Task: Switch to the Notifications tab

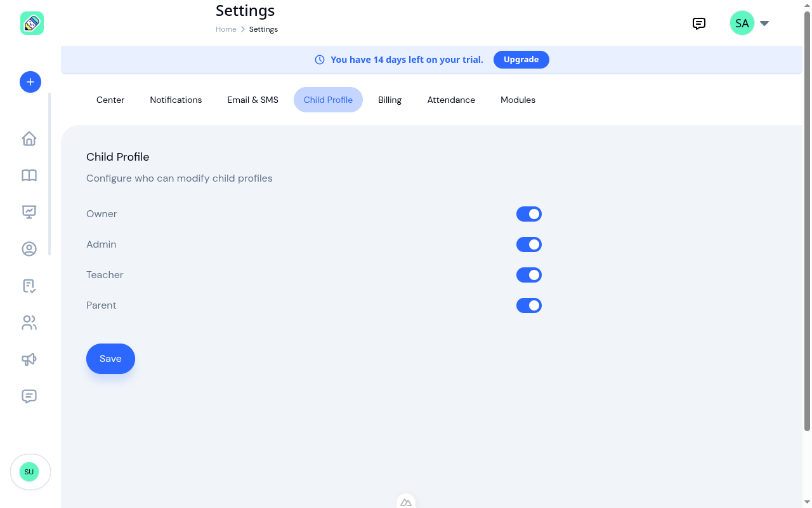Action: tap(176, 100)
